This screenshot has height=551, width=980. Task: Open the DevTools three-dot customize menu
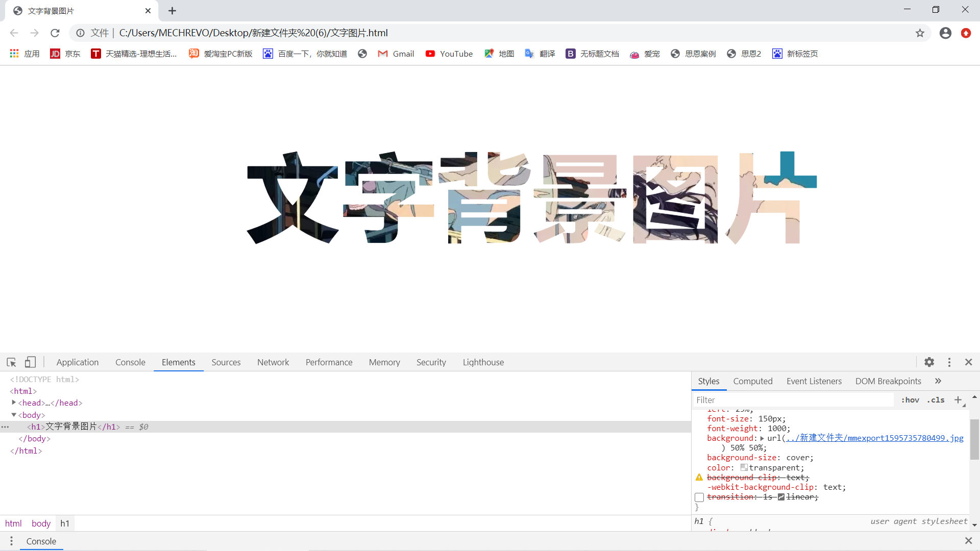[x=949, y=362]
